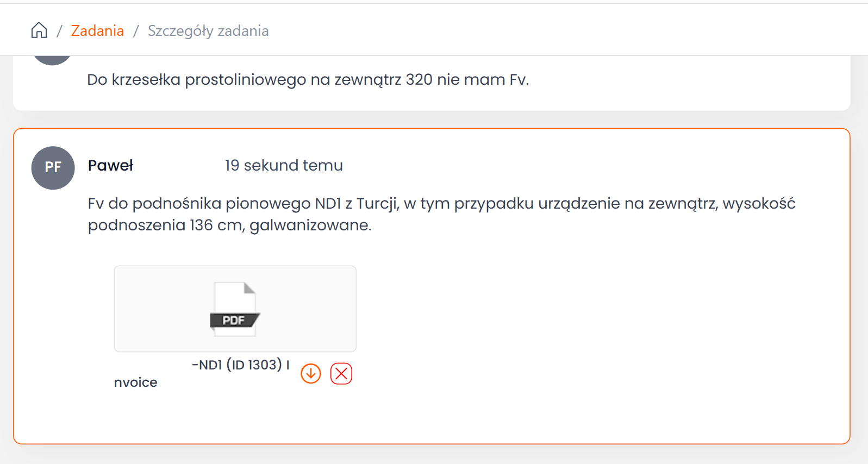Click the "19 sekund temu" timestamp
The width and height of the screenshot is (868, 464).
coord(284,165)
